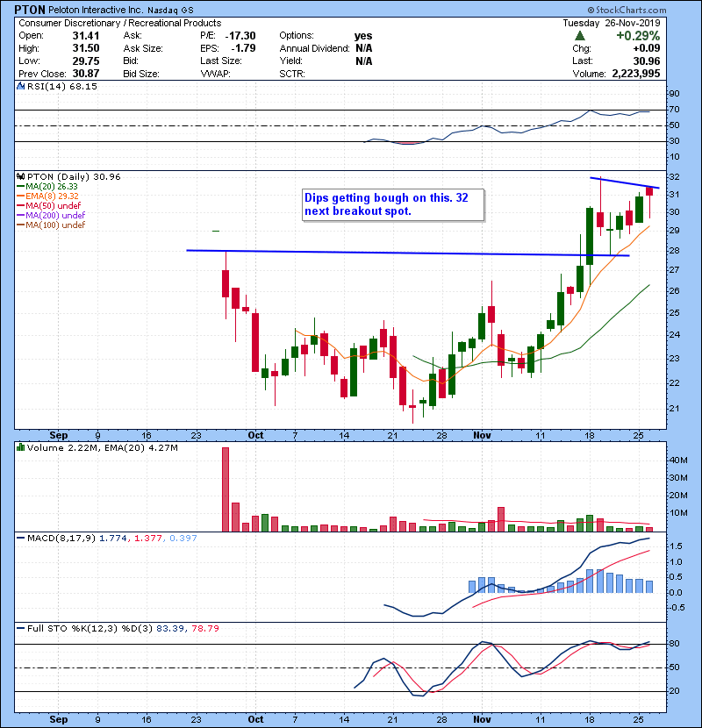
Task: Click the stochastic %D value 78.79
Action: [x=205, y=628]
